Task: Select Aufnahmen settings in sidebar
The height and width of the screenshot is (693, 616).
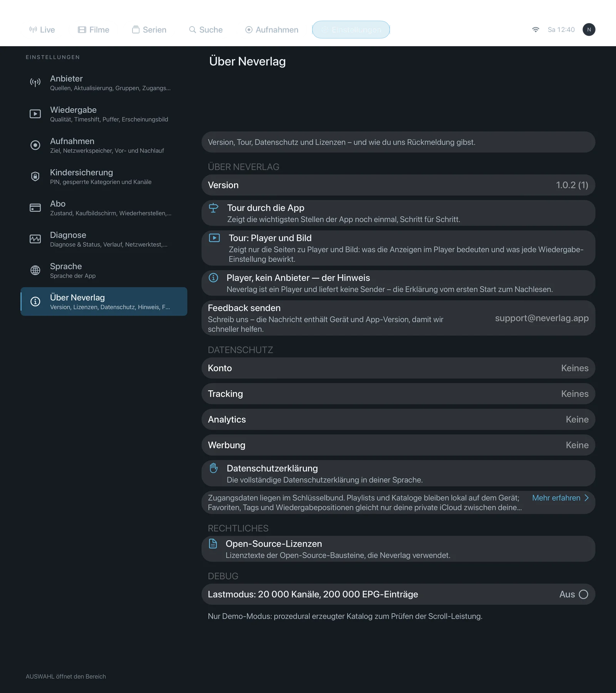Action: click(x=104, y=145)
